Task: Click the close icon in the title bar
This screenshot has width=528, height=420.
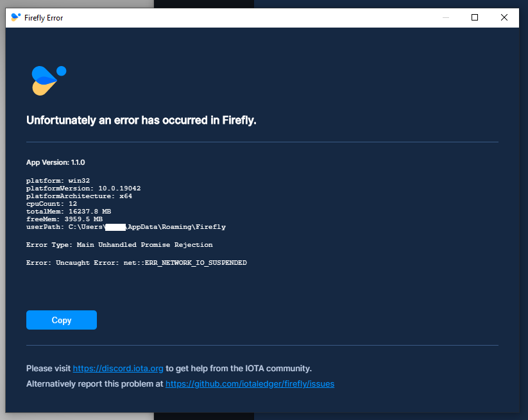Action: [504, 17]
